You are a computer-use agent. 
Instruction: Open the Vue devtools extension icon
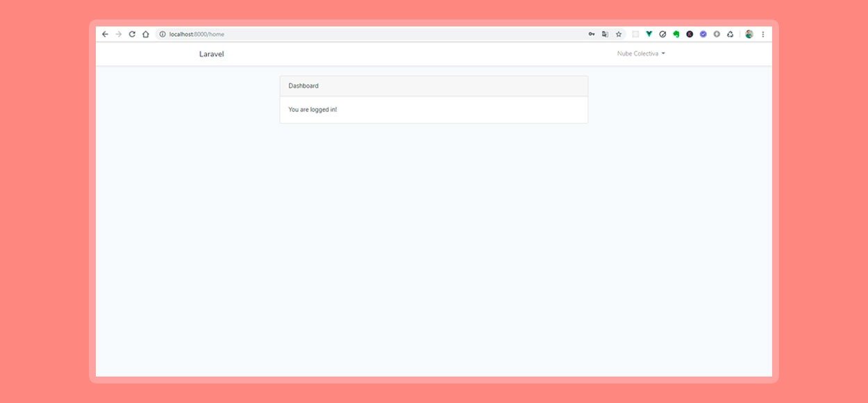click(649, 34)
